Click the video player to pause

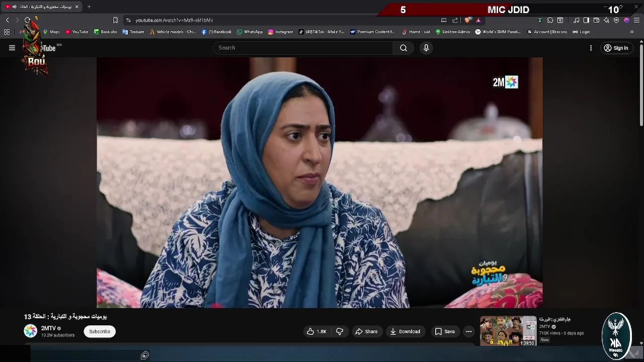319,182
